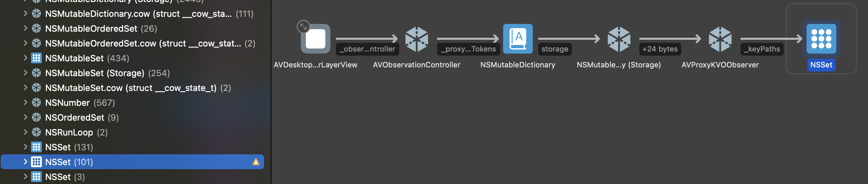Click the expand arrows on AVDesktop node
Viewport: 868px width, 184px height.
point(303,27)
